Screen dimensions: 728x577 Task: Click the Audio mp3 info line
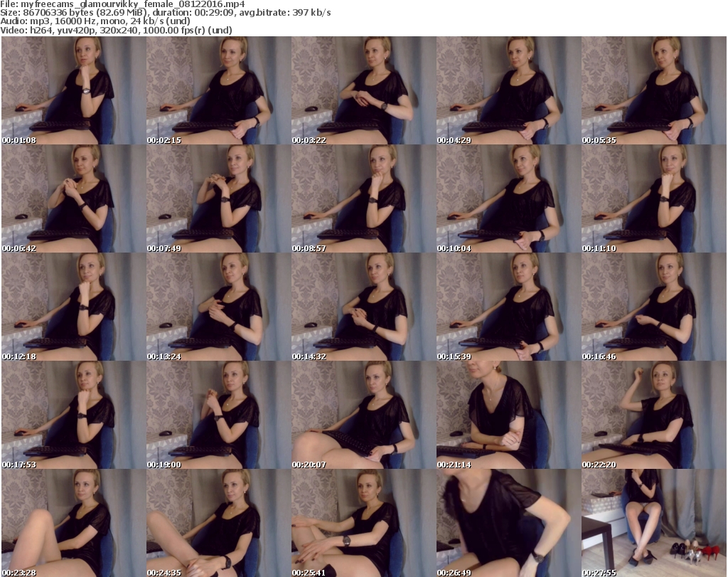pos(95,21)
